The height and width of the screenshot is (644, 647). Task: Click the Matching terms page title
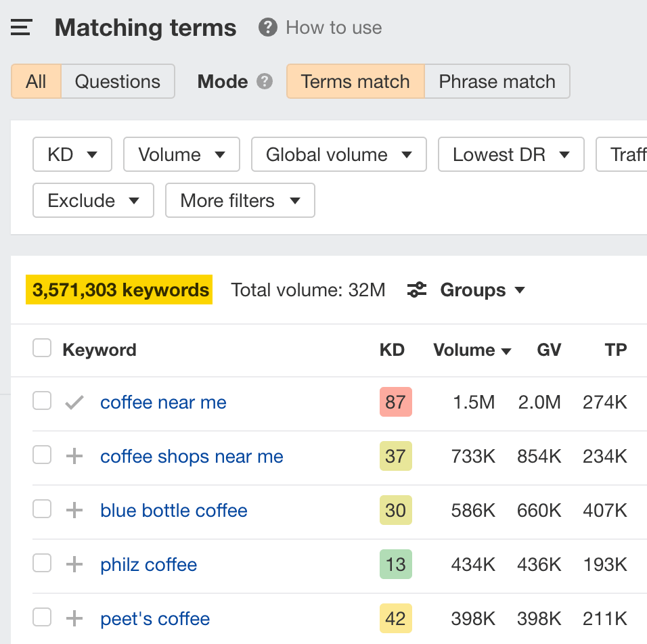click(146, 28)
